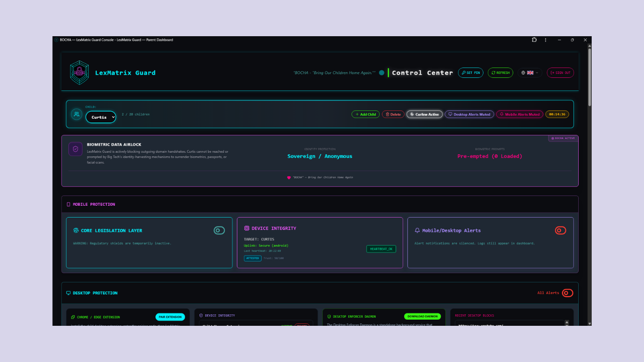
Task: Toggle the Mobile/Desktop Alerts switch
Action: [560, 230]
